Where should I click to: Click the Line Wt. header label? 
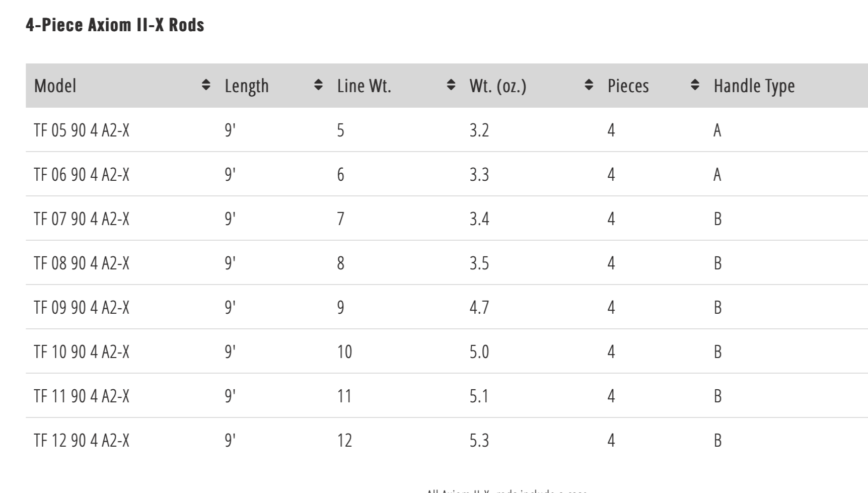click(x=364, y=86)
